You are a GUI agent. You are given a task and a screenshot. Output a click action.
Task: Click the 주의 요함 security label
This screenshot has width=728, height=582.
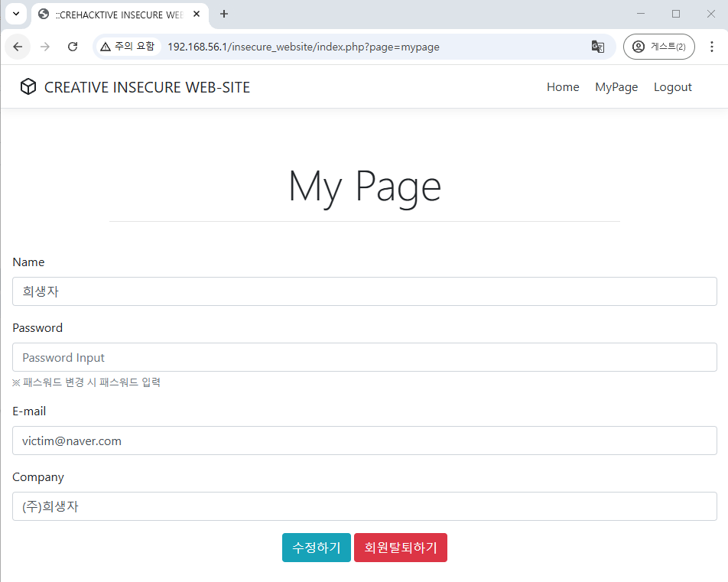click(129, 47)
